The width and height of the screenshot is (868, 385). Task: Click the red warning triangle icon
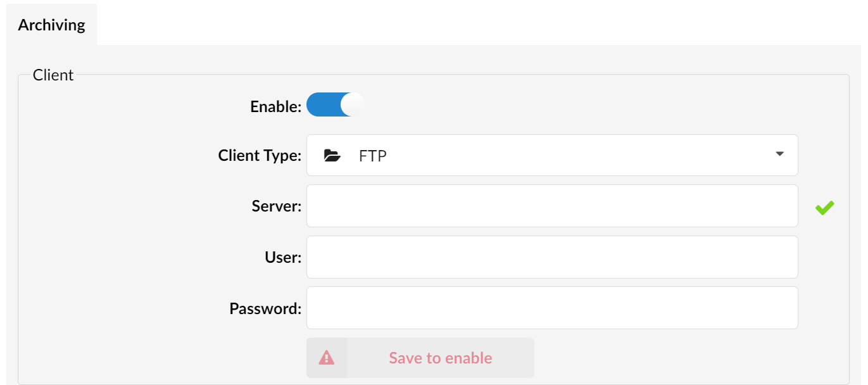pos(327,358)
